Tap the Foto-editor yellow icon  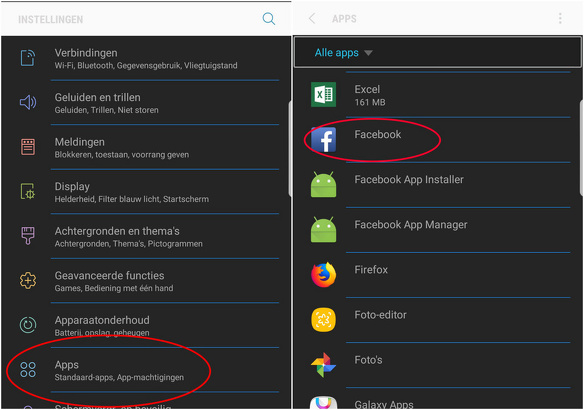(x=323, y=320)
